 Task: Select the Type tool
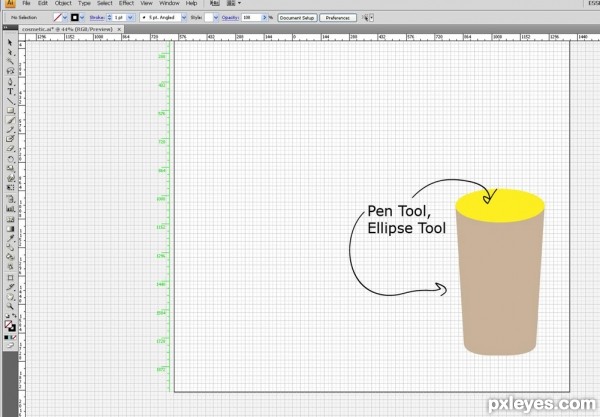(x=10, y=91)
